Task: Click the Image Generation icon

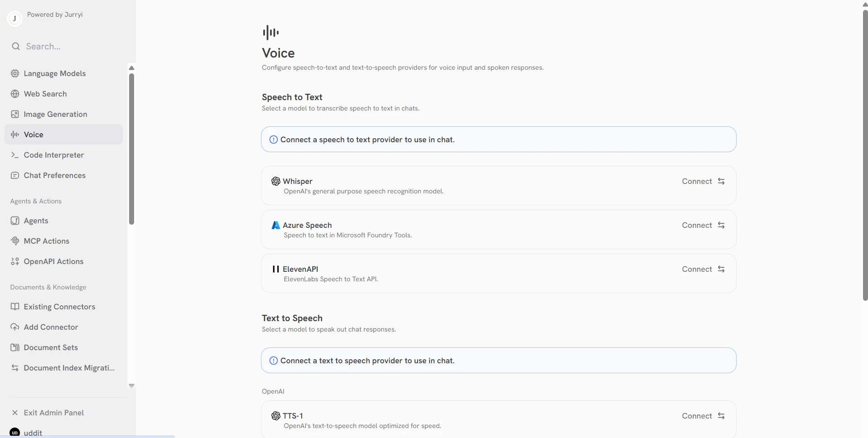Action: click(x=15, y=114)
